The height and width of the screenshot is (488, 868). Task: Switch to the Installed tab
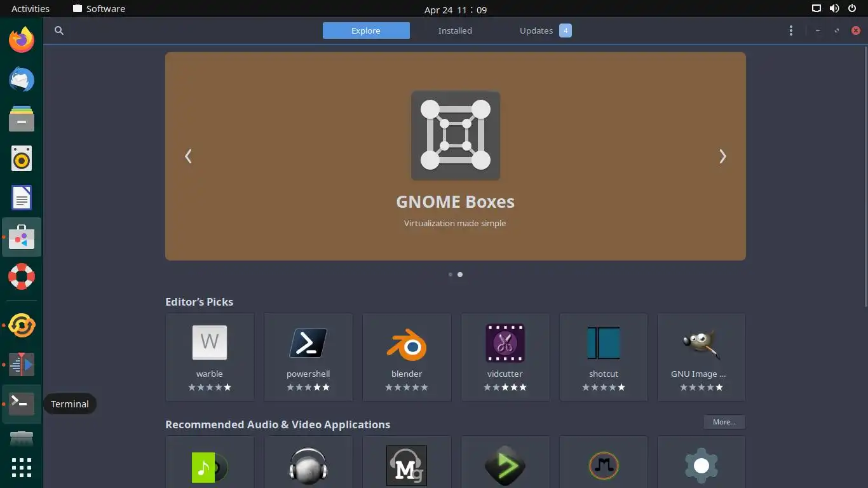(455, 30)
